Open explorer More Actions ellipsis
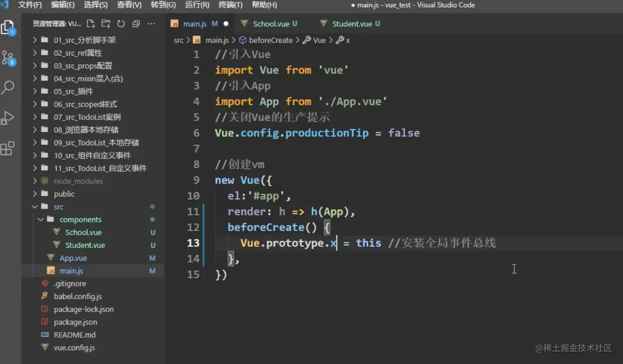 pos(151,23)
